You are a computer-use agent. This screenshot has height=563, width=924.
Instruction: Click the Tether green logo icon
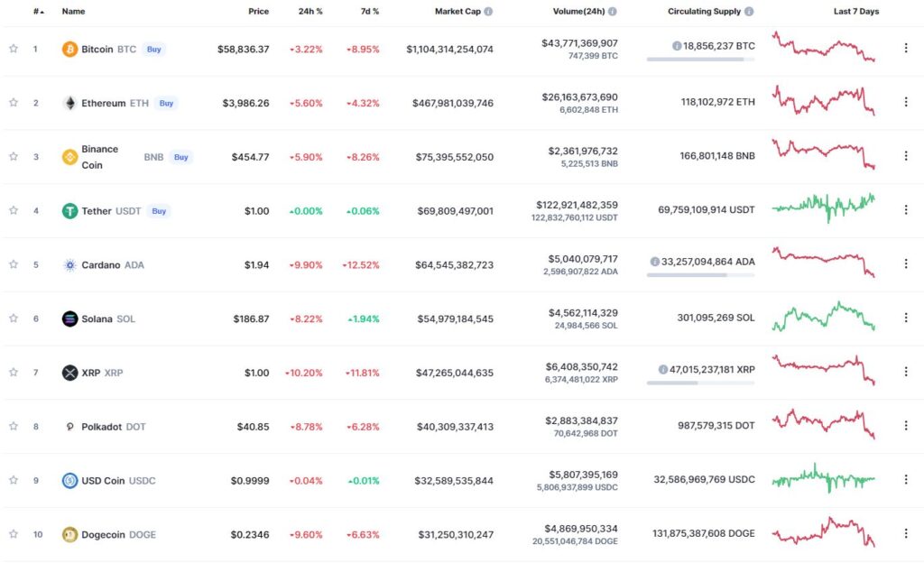(x=70, y=211)
